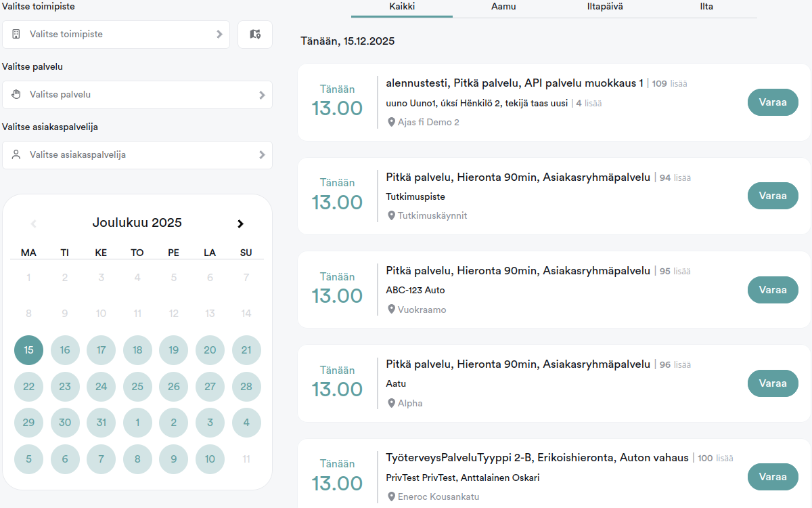Select the Iltapäivä tab
The width and height of the screenshot is (812, 508).
[x=605, y=7]
